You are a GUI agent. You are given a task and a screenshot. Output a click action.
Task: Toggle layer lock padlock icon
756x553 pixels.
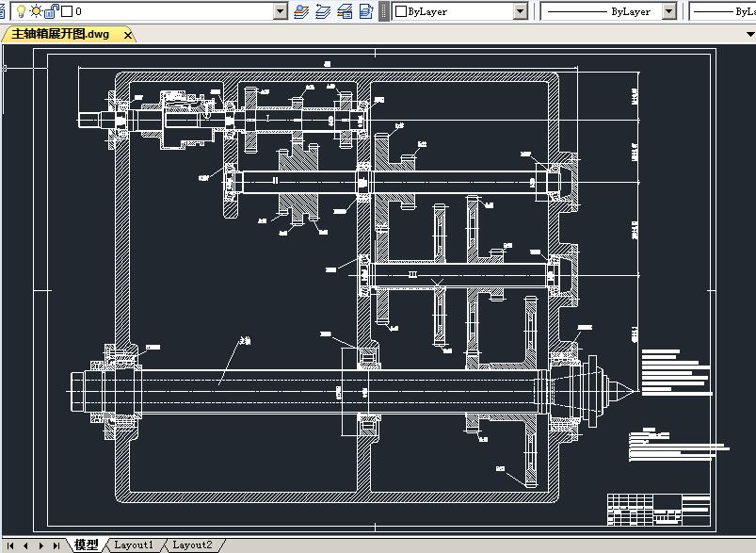tap(51, 11)
